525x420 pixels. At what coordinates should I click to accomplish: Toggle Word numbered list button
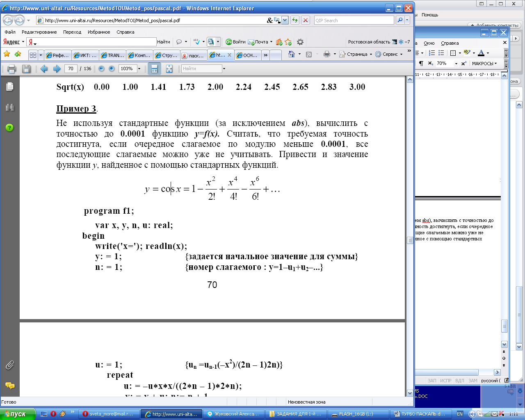[431, 53]
